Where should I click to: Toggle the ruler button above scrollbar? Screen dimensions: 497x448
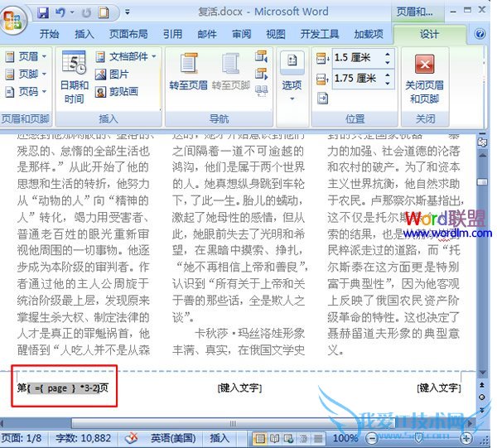click(x=482, y=142)
